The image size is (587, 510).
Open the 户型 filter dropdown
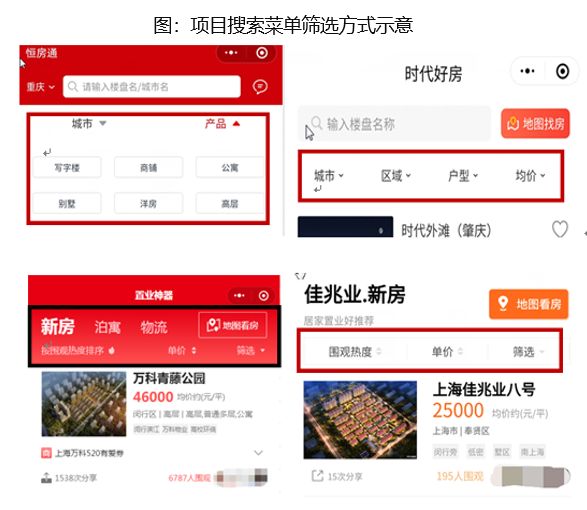[463, 176]
